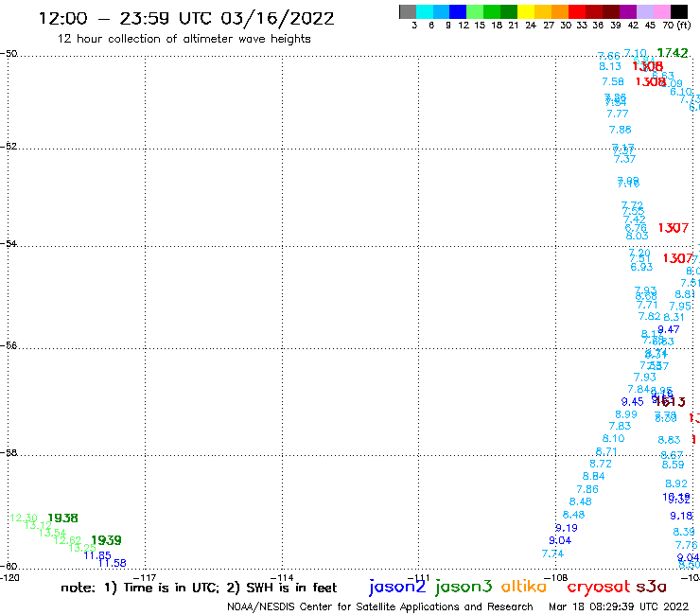Click the green time label '1939'

106,540
